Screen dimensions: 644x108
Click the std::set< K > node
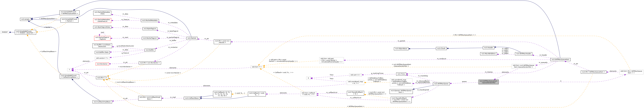[x=355, y=75]
